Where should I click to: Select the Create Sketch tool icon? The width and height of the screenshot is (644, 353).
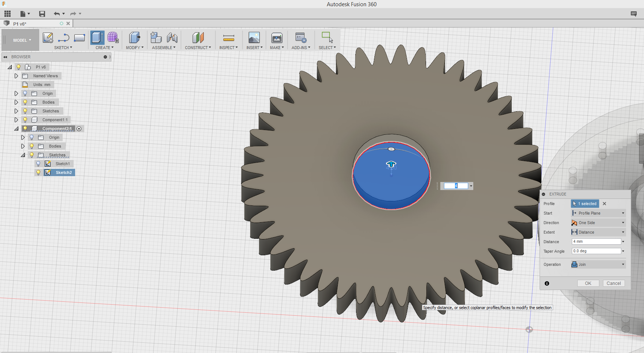point(48,38)
